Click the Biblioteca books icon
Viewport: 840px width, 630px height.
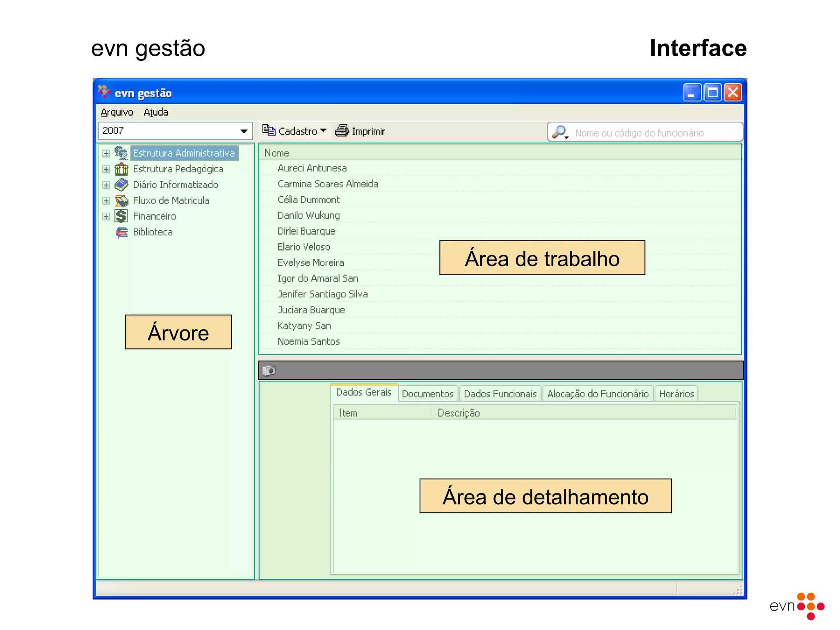click(x=121, y=232)
